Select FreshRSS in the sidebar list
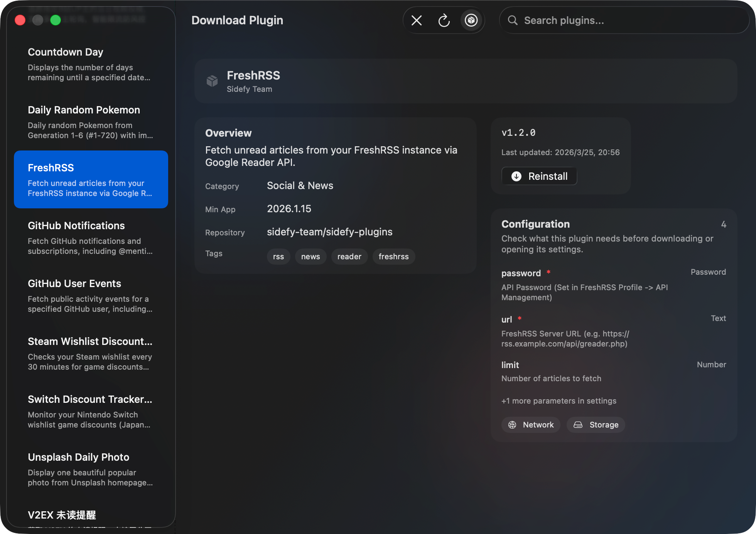The height and width of the screenshot is (534, 756). point(91,179)
